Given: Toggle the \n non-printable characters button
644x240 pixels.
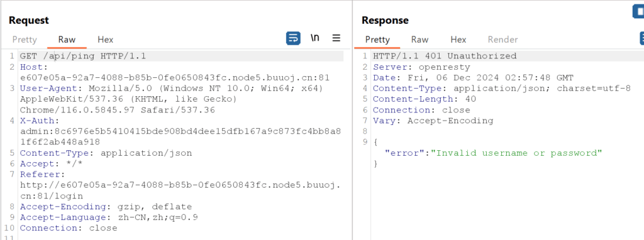Looking at the screenshot, I should coord(314,38).
